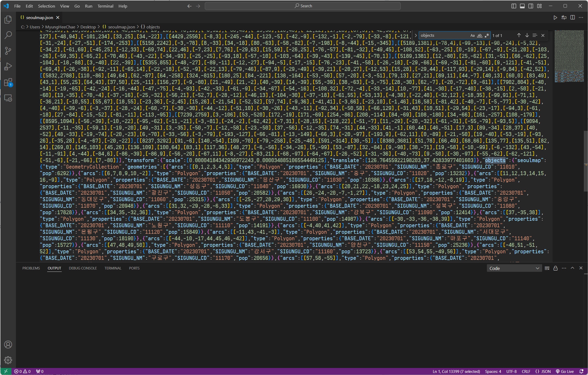Click the Split Editor Right icon
The height and width of the screenshot is (375, 588).
click(572, 17)
